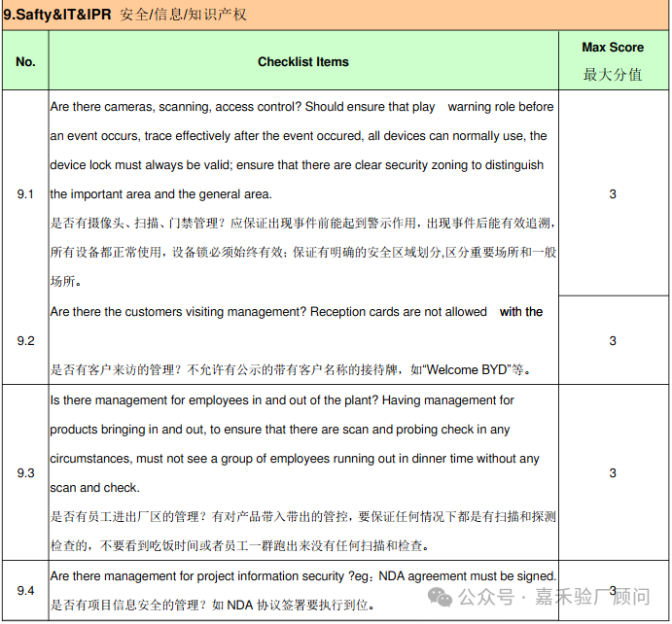
Task: Click the Chinese line starting '检查的，不要看到吃饭时间'
Action: [x=240, y=546]
